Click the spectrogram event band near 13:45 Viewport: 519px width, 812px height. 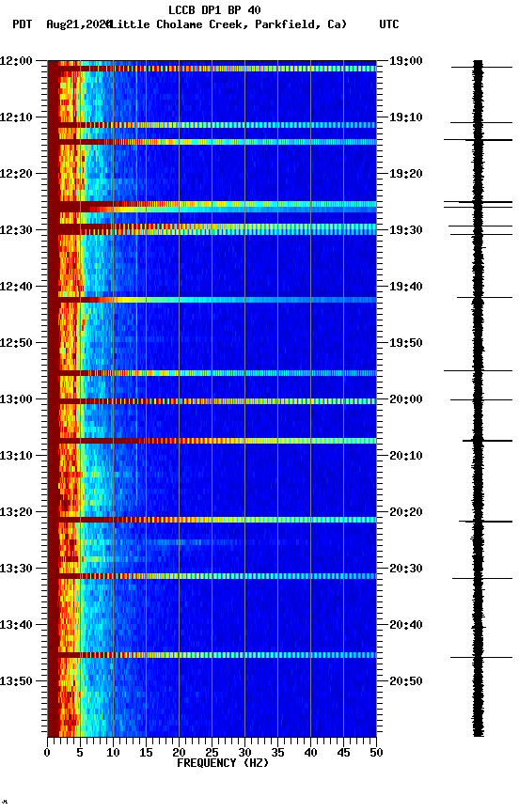212,655
